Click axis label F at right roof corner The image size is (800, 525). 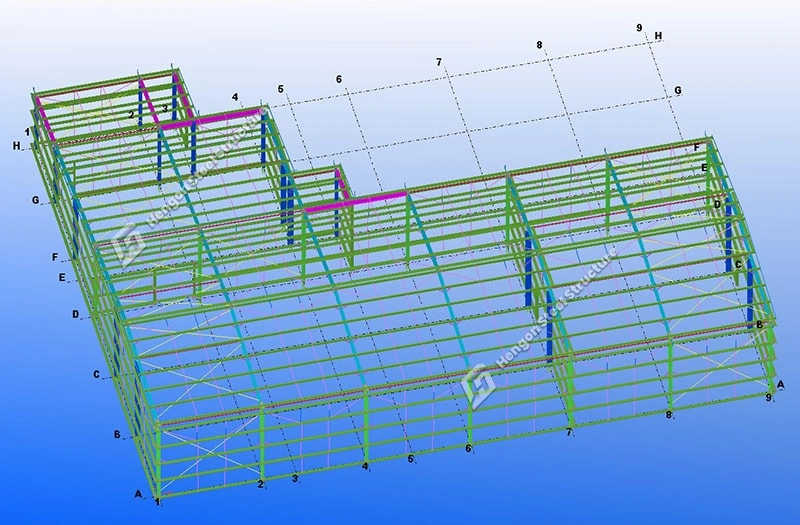[697, 148]
